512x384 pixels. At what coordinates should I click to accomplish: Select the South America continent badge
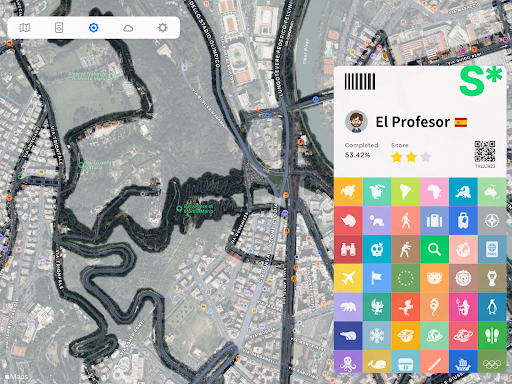406,192
